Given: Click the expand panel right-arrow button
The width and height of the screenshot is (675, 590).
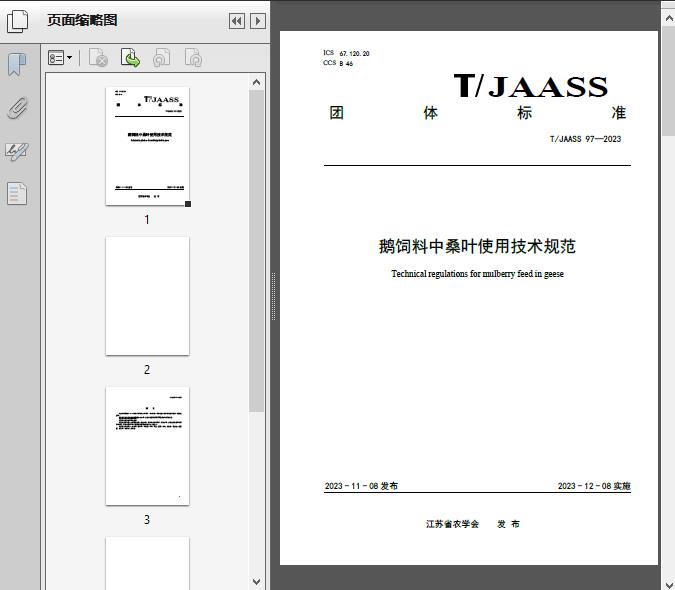Looking at the screenshot, I should tap(258, 21).
